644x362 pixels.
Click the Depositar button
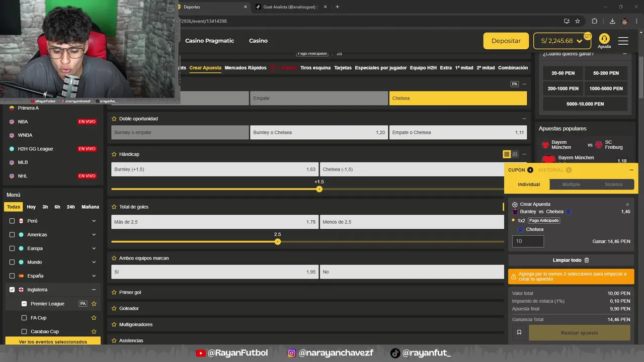(x=506, y=41)
